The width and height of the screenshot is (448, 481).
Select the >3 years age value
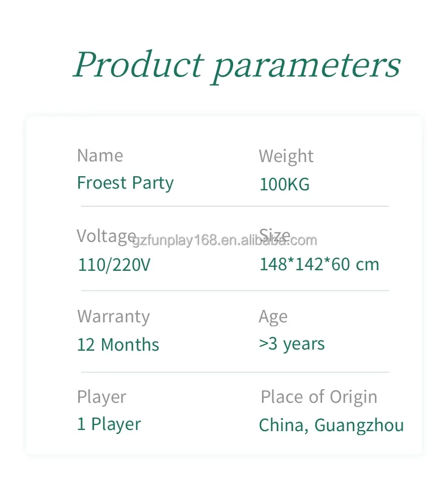pyautogui.click(x=291, y=344)
